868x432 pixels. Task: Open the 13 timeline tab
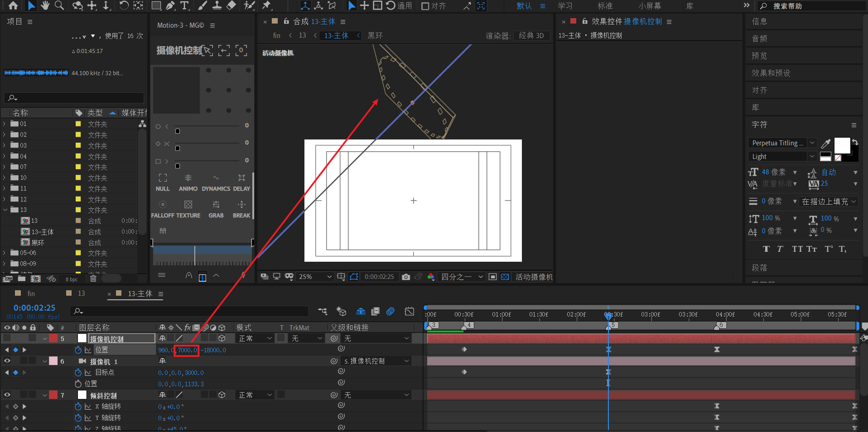81,293
